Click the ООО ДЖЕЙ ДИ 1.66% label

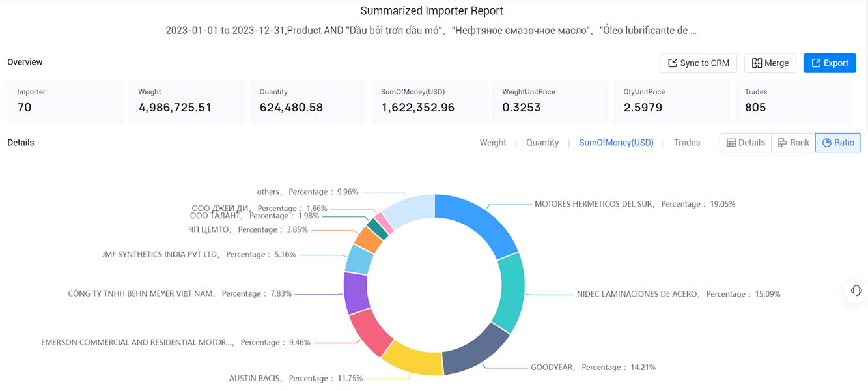tap(259, 209)
